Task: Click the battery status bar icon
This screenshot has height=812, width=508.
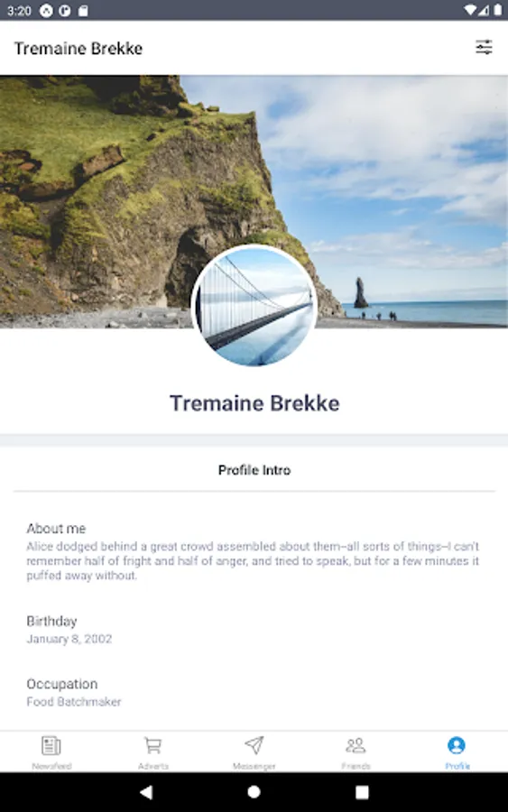Action: tap(498, 10)
